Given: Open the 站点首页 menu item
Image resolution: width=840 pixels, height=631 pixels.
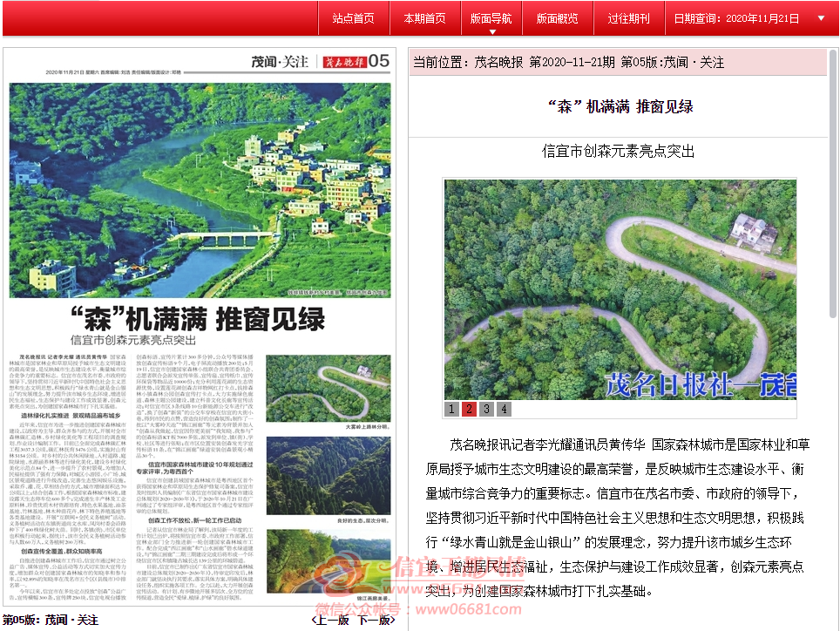Looking at the screenshot, I should (x=354, y=19).
